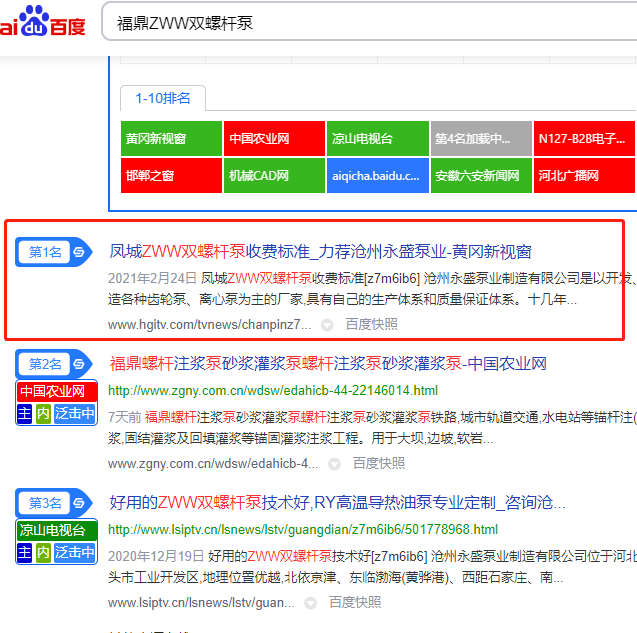Open 百度快照 for the lsiptv.cn result
The width and height of the screenshot is (637, 633).
[355, 602]
